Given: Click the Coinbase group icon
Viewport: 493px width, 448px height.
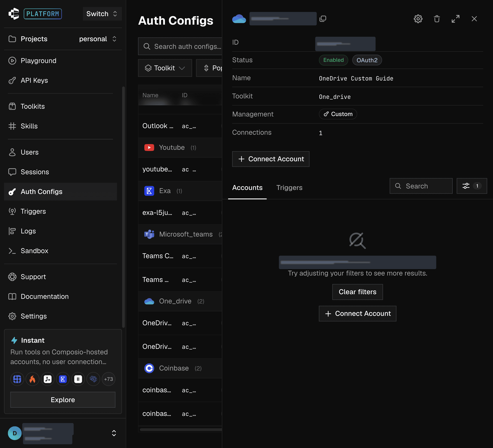Looking at the screenshot, I should click(149, 368).
